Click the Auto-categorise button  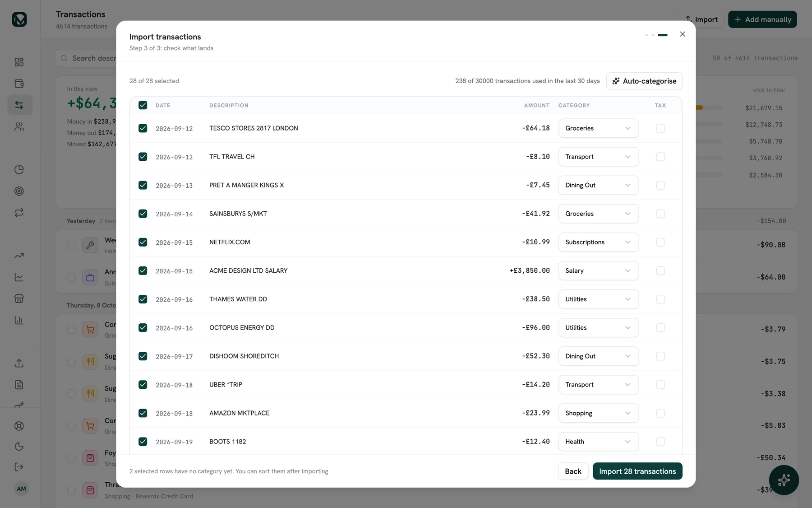coord(644,81)
